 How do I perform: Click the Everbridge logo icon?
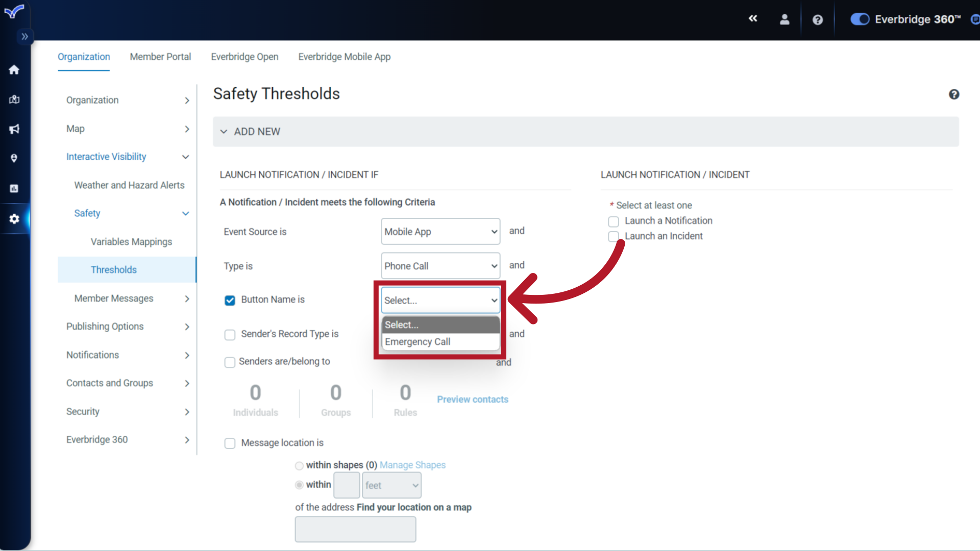click(x=14, y=11)
